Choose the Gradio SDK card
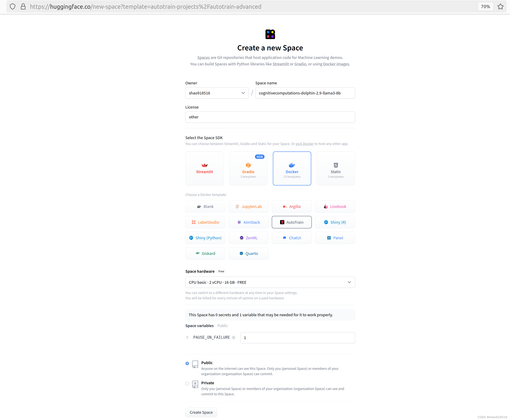 click(248, 168)
